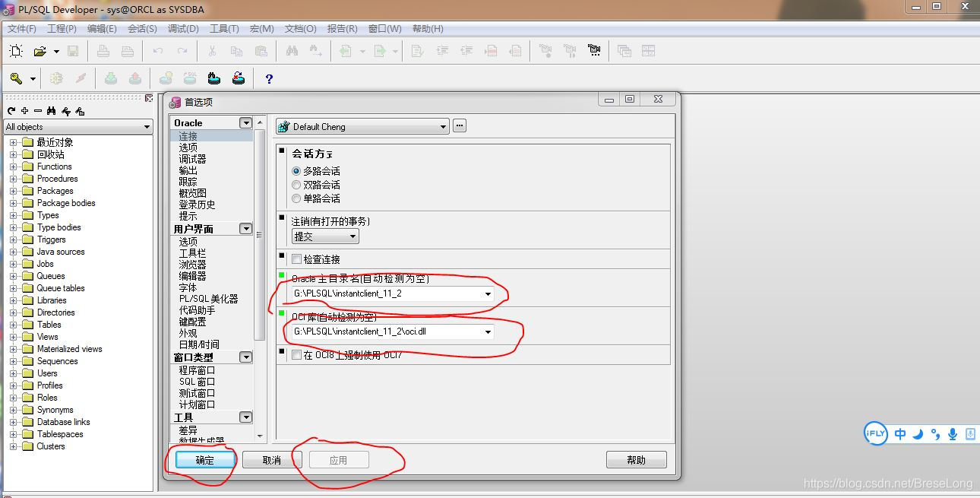Click the help question mark icon
980x498 pixels.
(269, 78)
